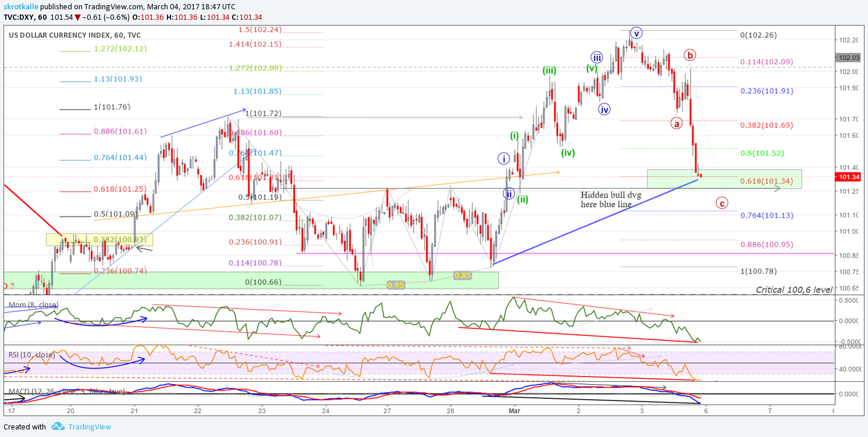Click the green (iv) subwave label
The image size is (868, 437).
click(568, 153)
